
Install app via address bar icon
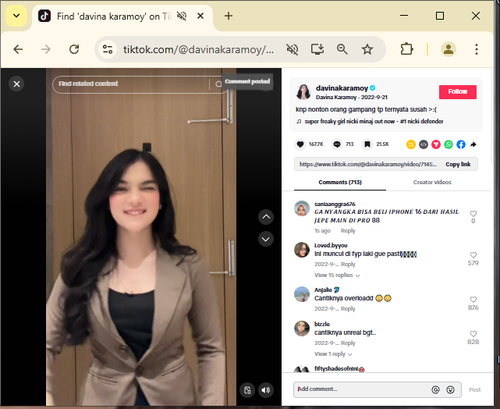tap(317, 49)
